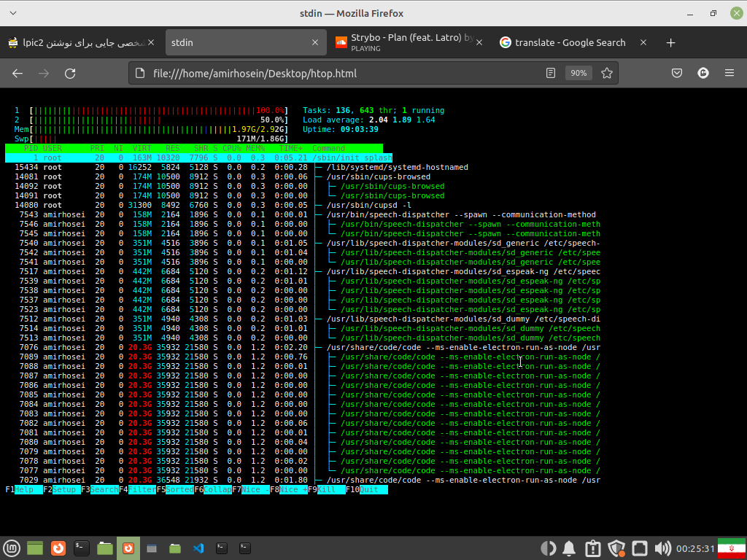This screenshot has height=560, width=747.
Task: Open a new tab with the plus button
Action: [671, 43]
